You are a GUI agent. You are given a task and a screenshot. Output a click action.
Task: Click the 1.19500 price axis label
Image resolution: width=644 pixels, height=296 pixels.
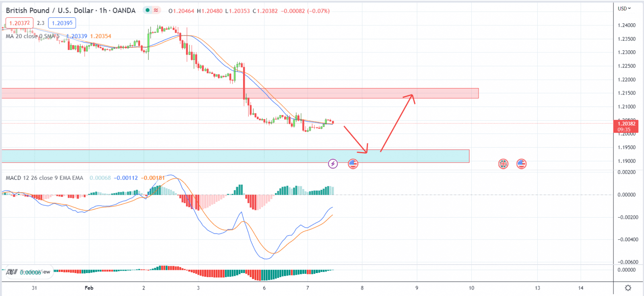pyautogui.click(x=627, y=148)
